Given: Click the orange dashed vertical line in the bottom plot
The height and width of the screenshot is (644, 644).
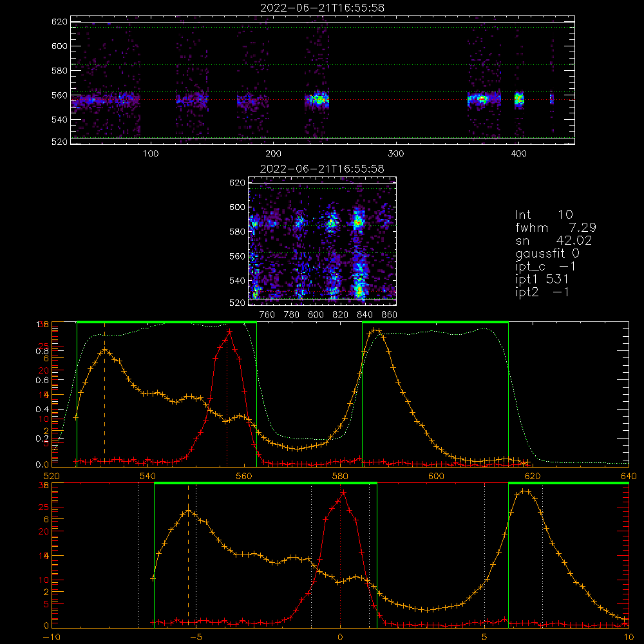Looking at the screenshot, I should click(189, 554).
